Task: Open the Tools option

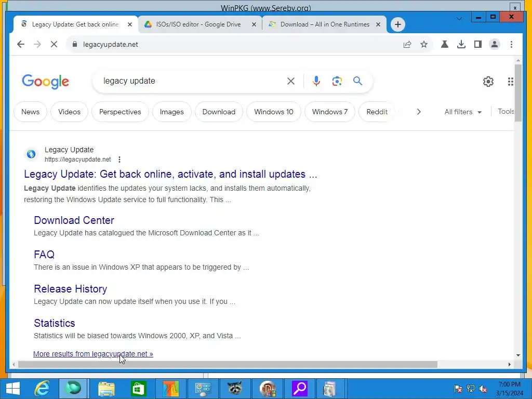Action: pos(506,112)
